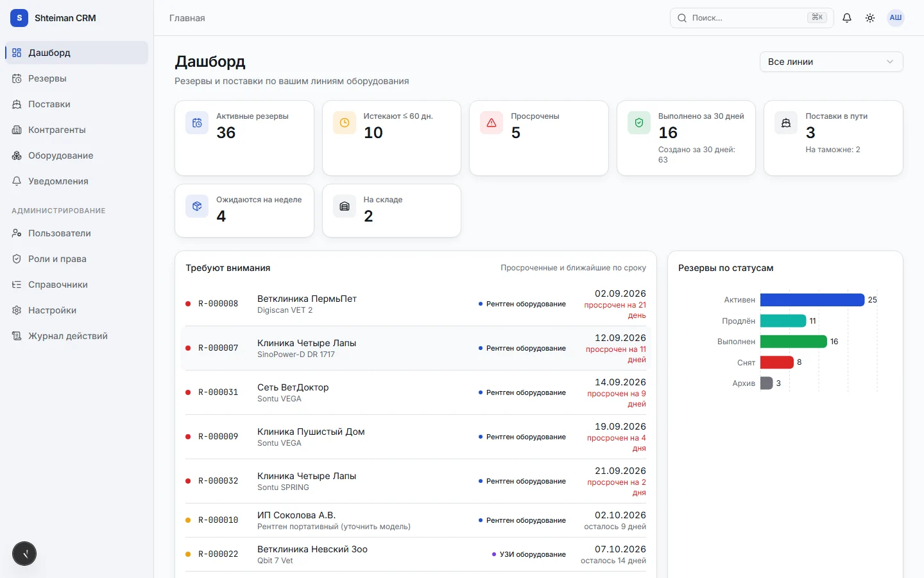924x578 pixels.
Task: Open reserve R-000009 Клиника Пушистый Дом
Action: [416, 437]
